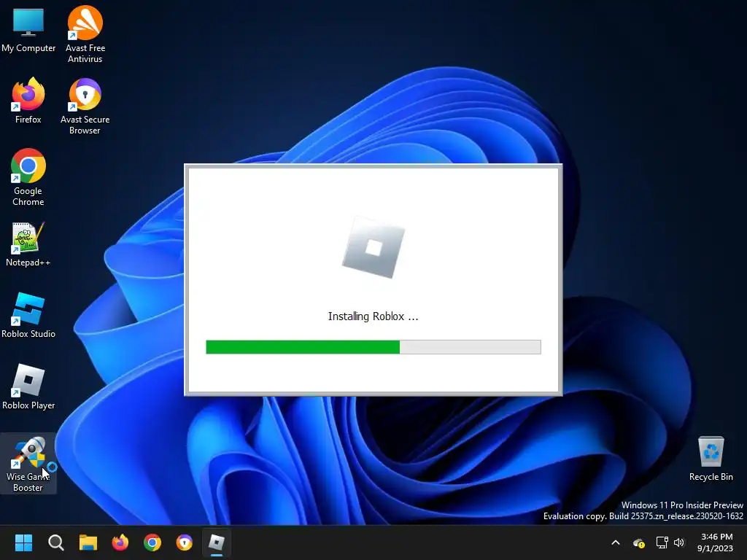Open File Explorer from the taskbar
Image resolution: width=747 pixels, height=560 pixels.
[x=88, y=542]
